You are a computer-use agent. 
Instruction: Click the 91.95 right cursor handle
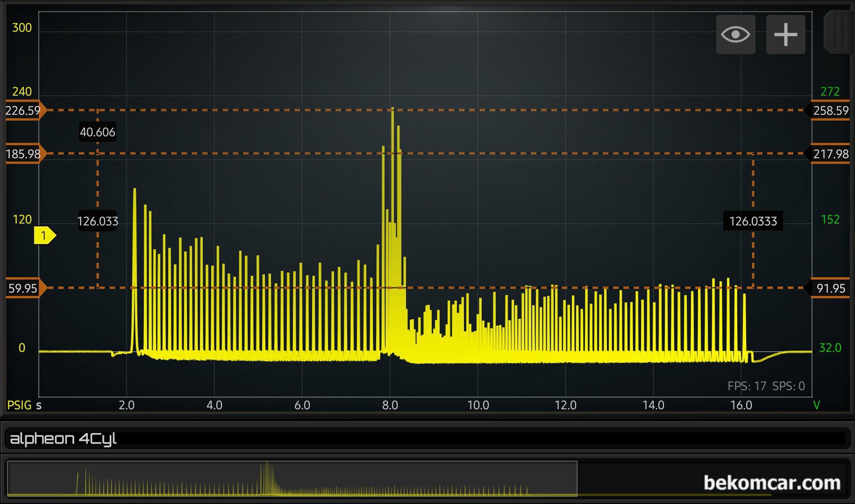tap(829, 288)
